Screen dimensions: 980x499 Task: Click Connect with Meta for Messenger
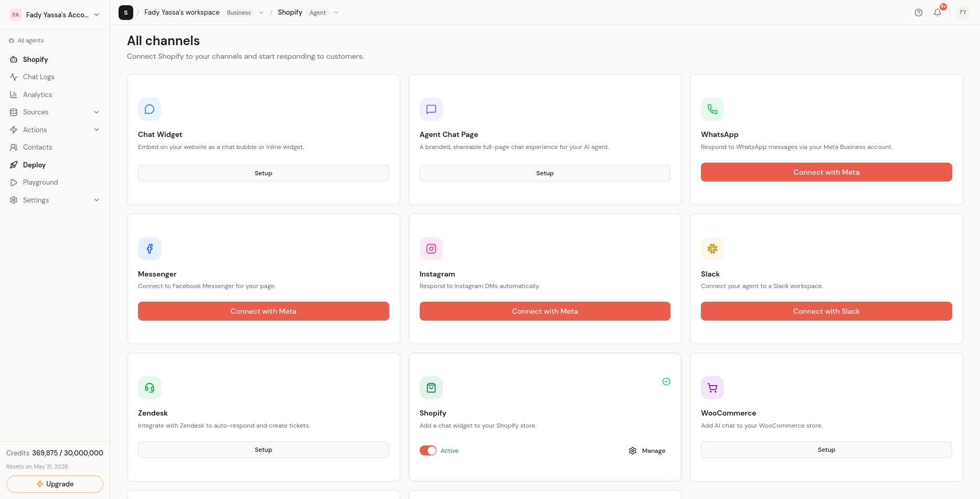(x=263, y=311)
